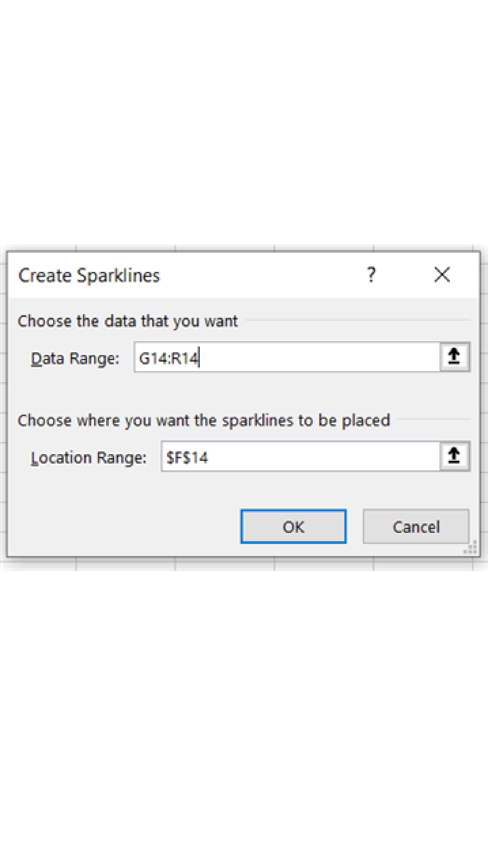
Task: Focus the Location Range input box
Action: (300, 457)
